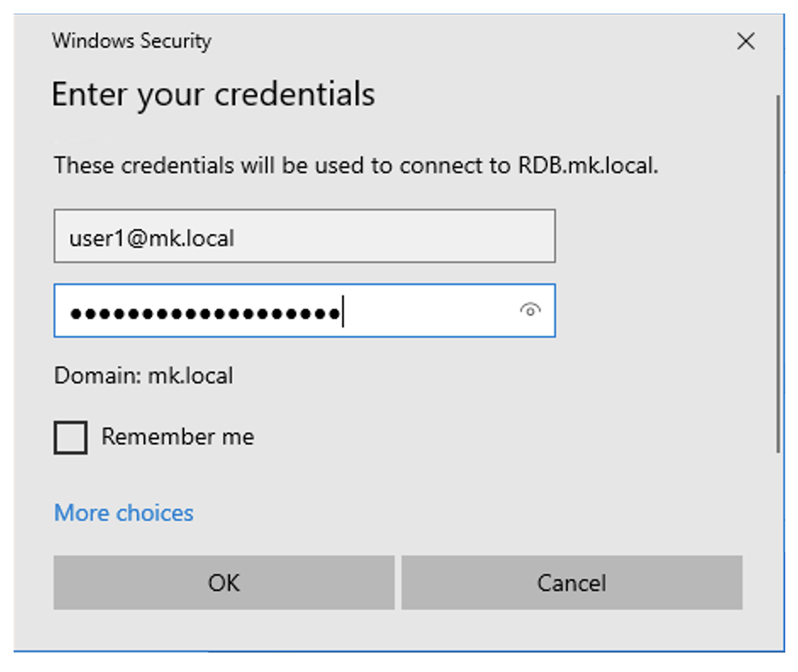Place the cursor in the password field
This screenshot has height=672, width=798.
pyautogui.click(x=304, y=311)
